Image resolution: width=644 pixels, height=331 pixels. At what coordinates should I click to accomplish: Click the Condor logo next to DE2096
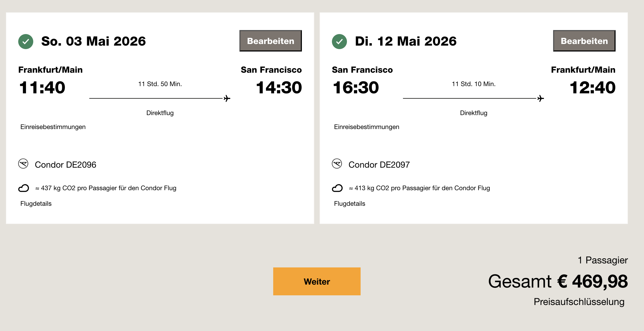(23, 164)
